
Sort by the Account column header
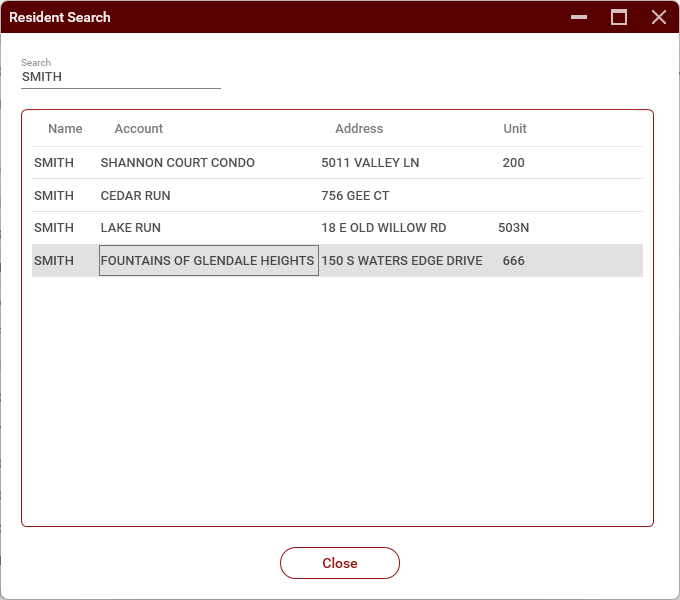(x=139, y=129)
